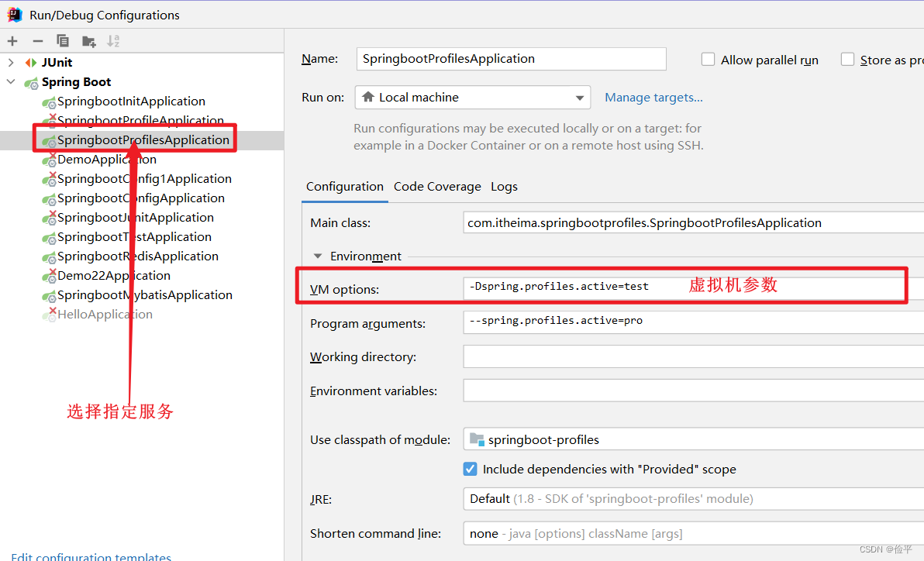
Task: Click SpringbootRedisApplication icon
Action: point(49,257)
